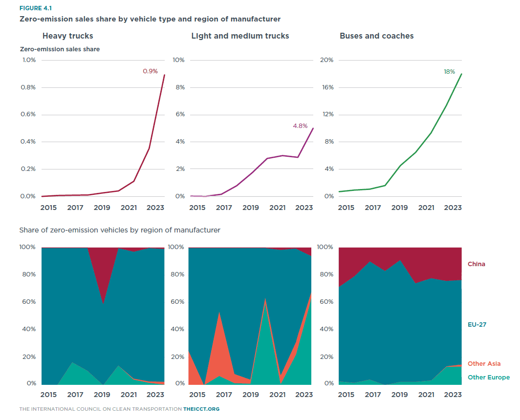Click the bold figure title about region of manufacturer
Viewport: 520px width, 420px height.
pos(150,20)
